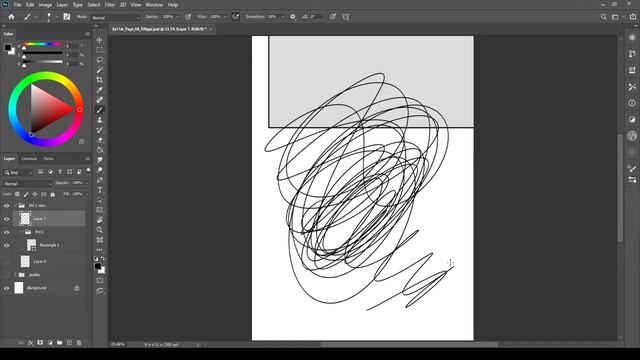Open the Image menu
The height and width of the screenshot is (360, 640).
point(45,5)
